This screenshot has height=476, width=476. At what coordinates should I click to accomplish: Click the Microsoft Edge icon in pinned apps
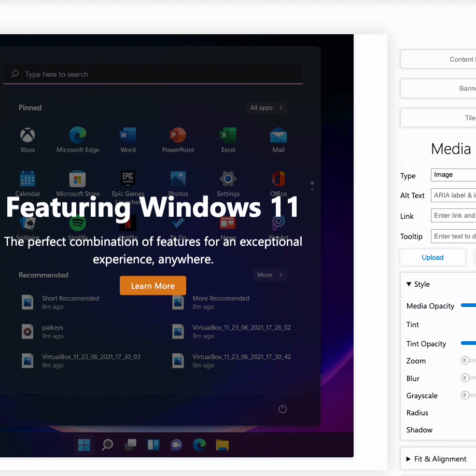78,136
